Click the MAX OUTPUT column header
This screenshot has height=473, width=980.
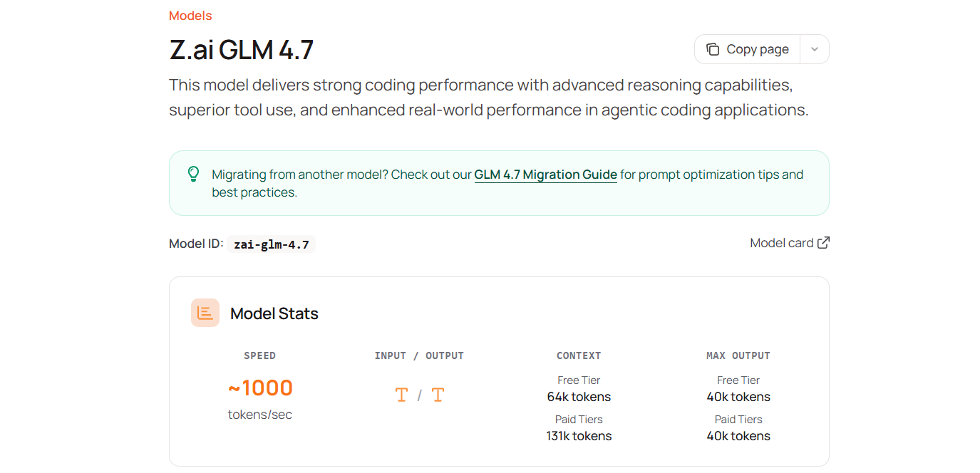coord(738,355)
